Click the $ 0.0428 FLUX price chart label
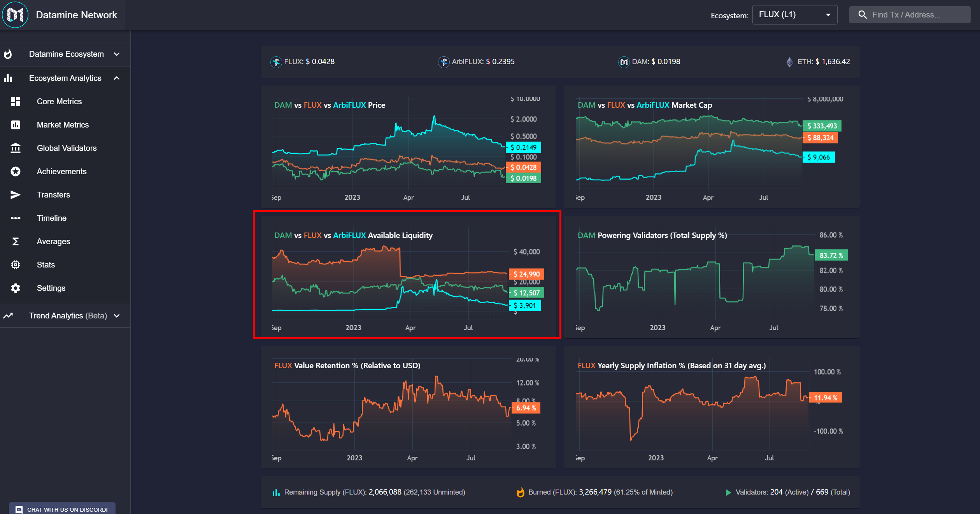Image resolution: width=980 pixels, height=514 pixels. tap(523, 167)
